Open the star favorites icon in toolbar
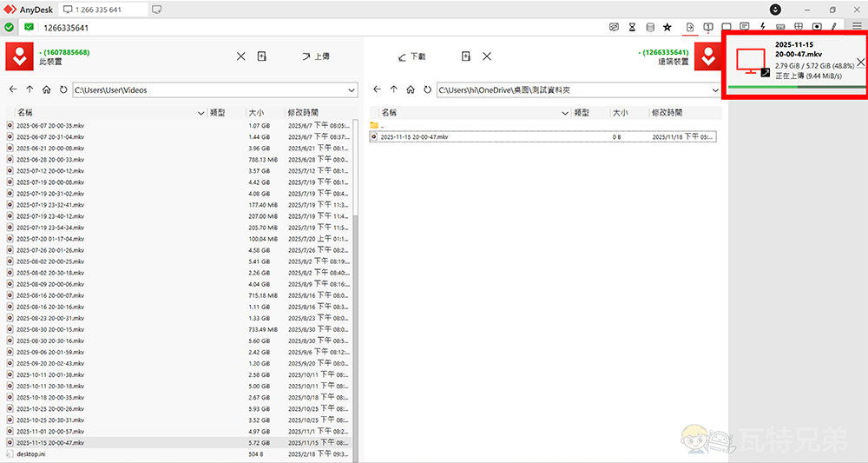 click(667, 27)
